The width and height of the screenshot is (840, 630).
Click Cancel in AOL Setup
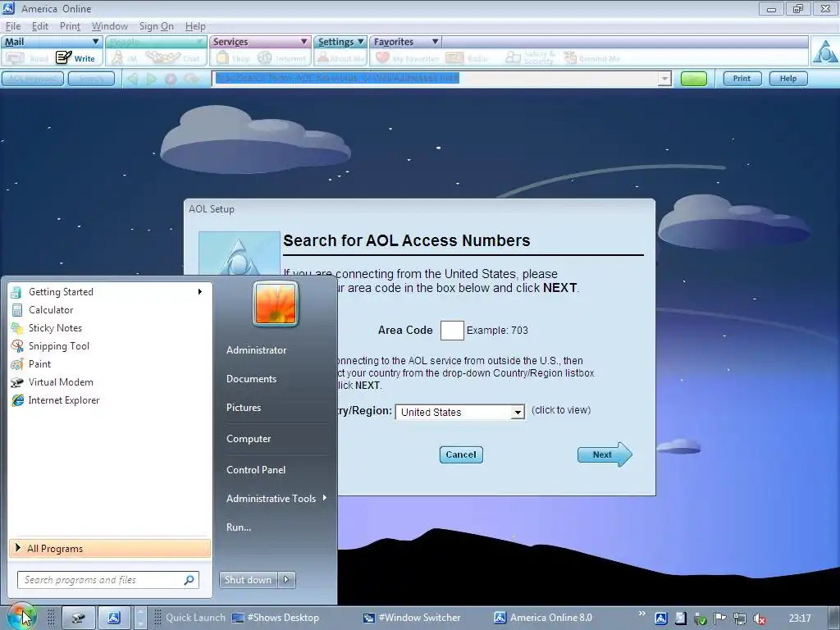[461, 454]
